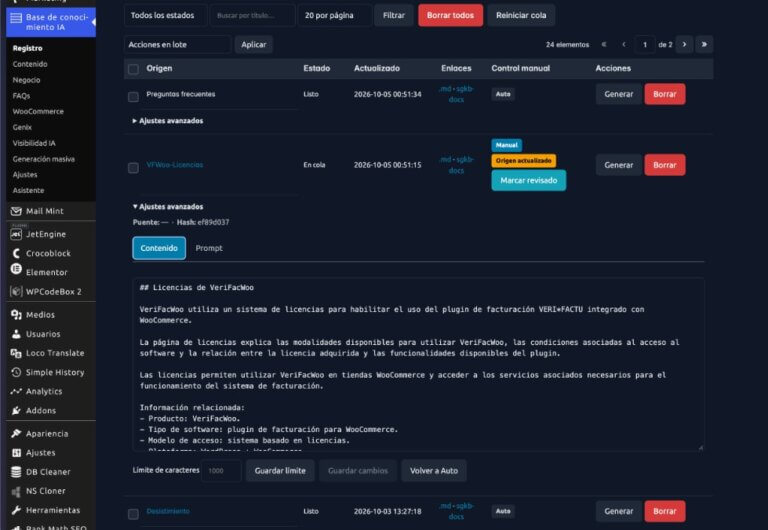Toggle the select-all checkbox in table header
Screen dimensions: 768x530
coord(133,69)
